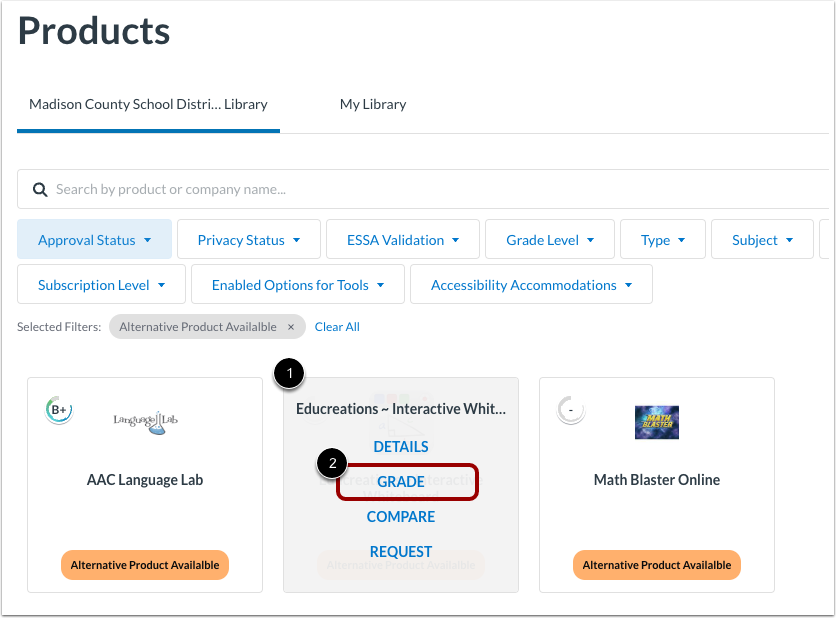Screen dimensions: 836x618
Task: Click the Language Lab logo
Action: pyautogui.click(x=146, y=422)
